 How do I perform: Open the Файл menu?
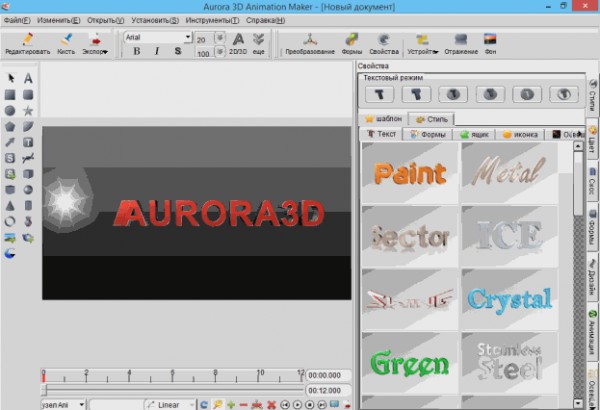click(17, 20)
